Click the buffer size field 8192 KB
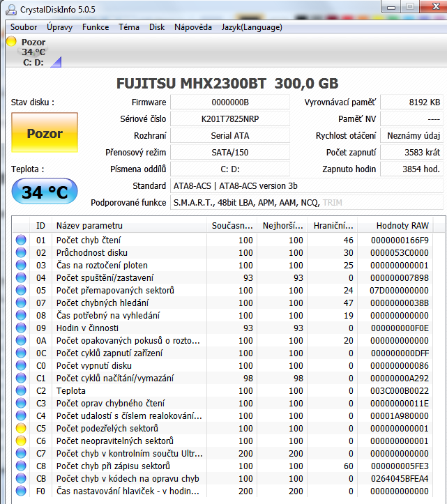The height and width of the screenshot is (504, 447). pyautogui.click(x=411, y=102)
